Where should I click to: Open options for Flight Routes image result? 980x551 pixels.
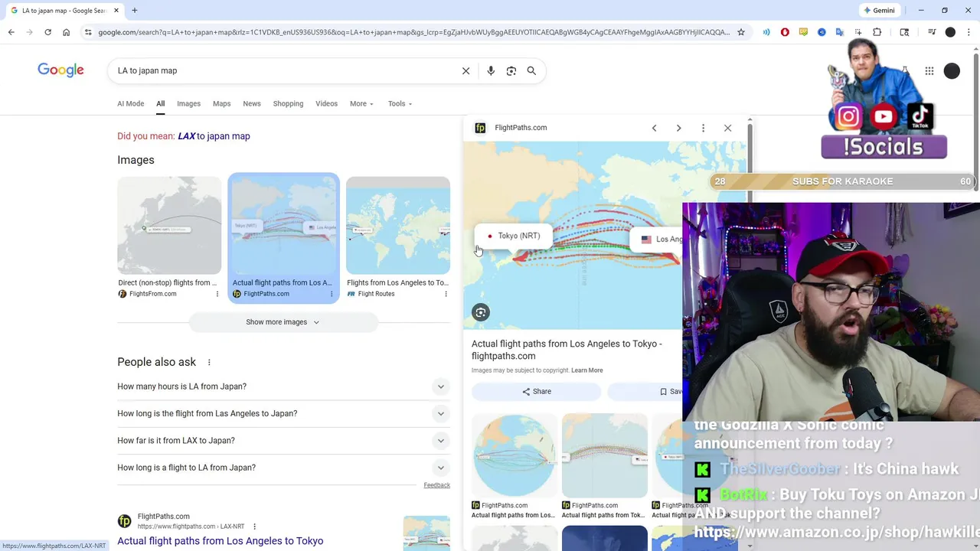446,294
